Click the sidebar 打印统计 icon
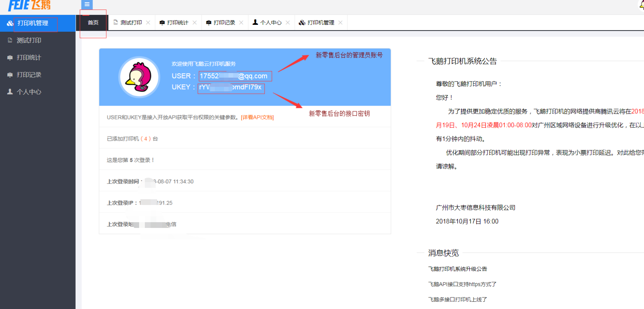644x309 pixels. (x=10, y=57)
